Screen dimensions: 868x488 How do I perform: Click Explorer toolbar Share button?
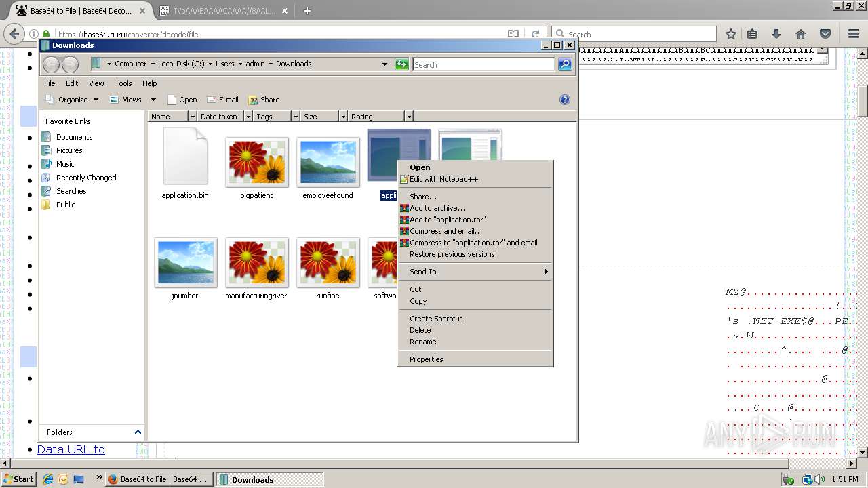[264, 100]
